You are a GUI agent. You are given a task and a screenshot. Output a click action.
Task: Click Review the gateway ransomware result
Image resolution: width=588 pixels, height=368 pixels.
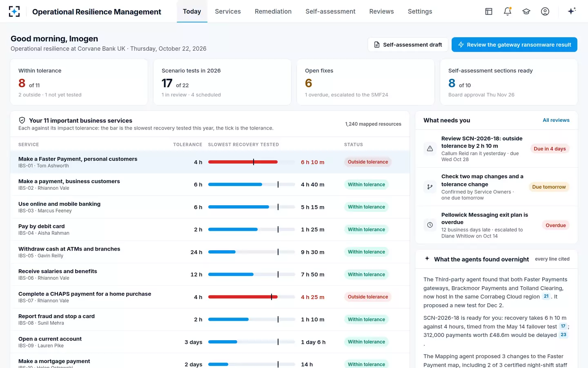(514, 45)
